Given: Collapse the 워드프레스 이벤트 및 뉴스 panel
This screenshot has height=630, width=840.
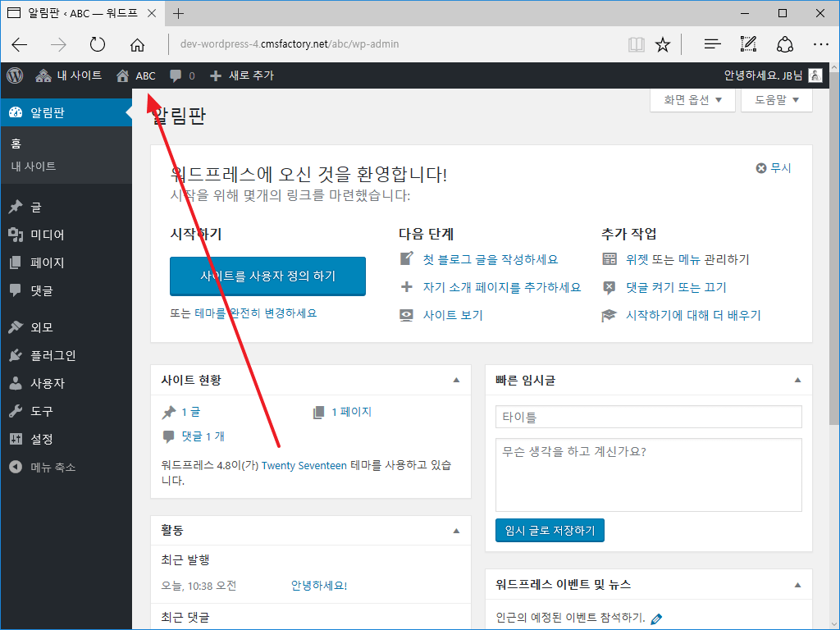Looking at the screenshot, I should point(797,585).
